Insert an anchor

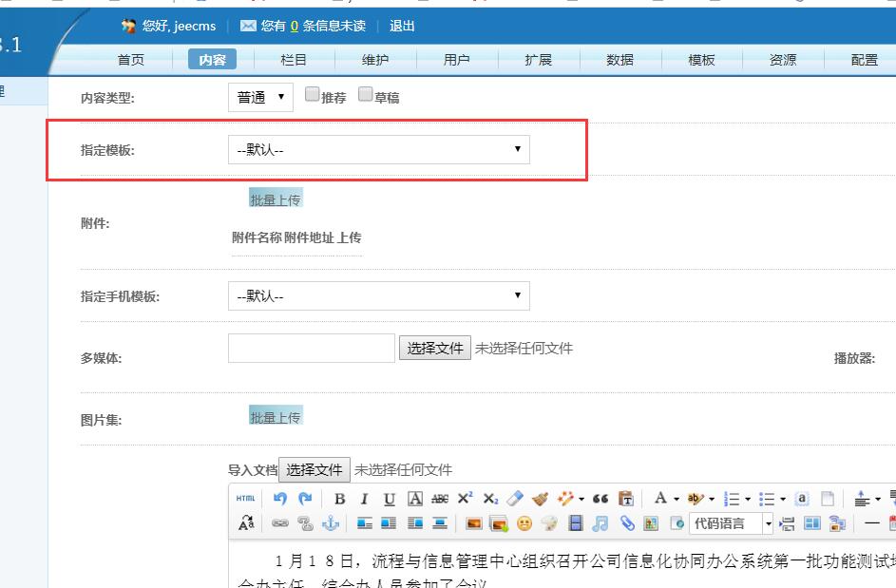(x=331, y=523)
